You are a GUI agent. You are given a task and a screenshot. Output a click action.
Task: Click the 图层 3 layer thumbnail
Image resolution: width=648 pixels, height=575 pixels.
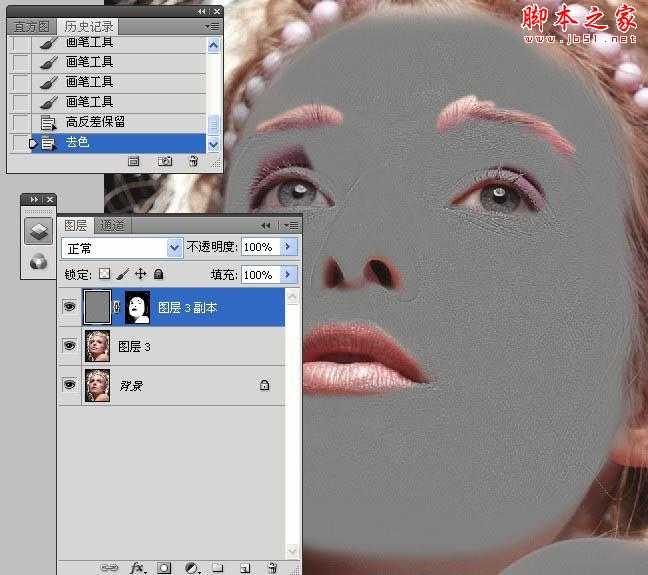(x=98, y=346)
